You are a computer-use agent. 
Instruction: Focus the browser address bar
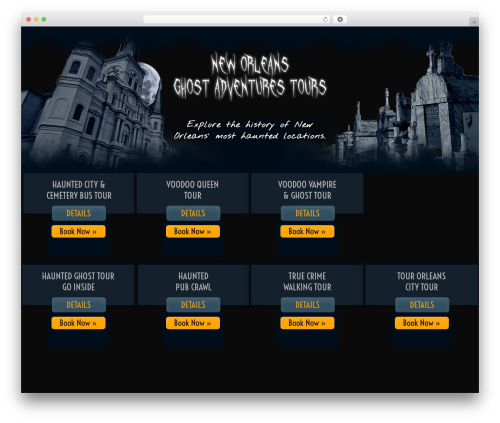(237, 19)
